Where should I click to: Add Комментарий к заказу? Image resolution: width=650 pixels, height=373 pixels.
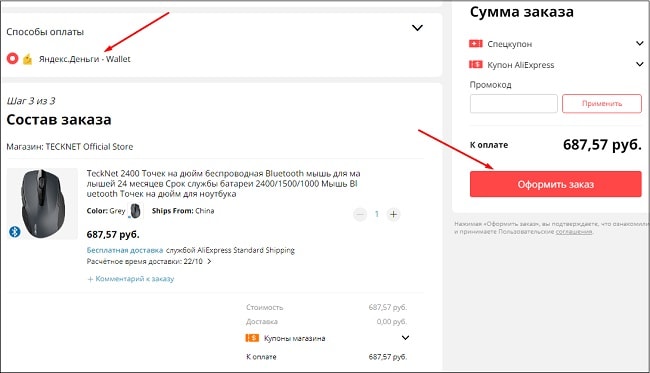coord(131,279)
